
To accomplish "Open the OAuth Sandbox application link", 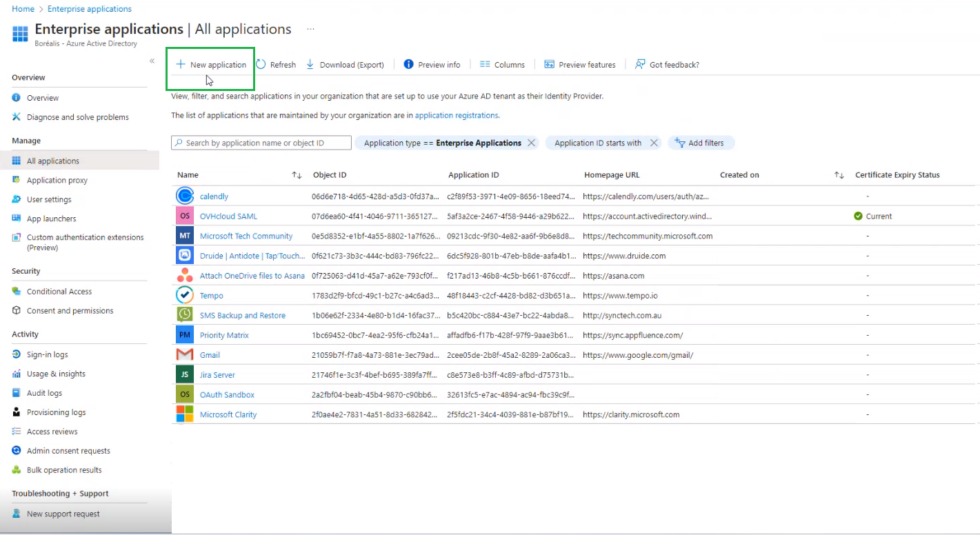I will tap(227, 395).
